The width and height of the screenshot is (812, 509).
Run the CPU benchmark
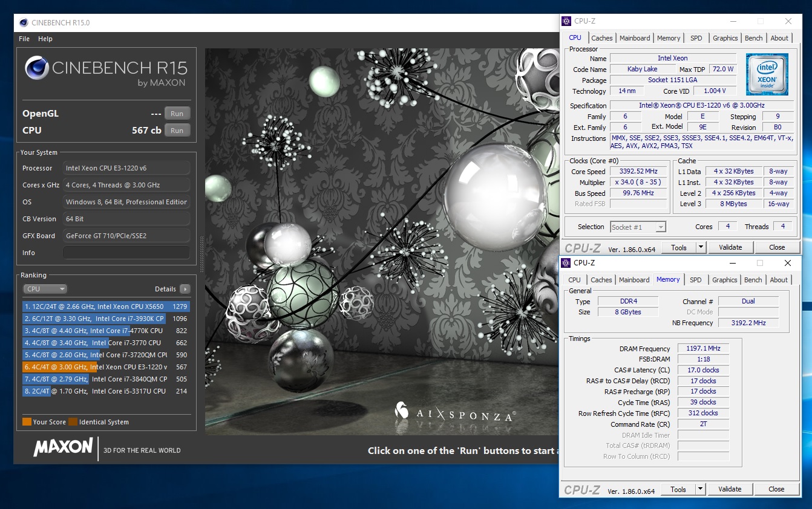177,130
